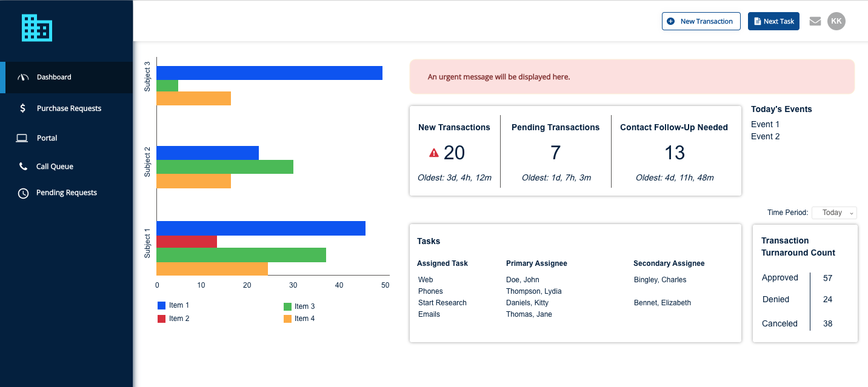Click Oldest: 4d, 11h, 48m text

coord(675,177)
